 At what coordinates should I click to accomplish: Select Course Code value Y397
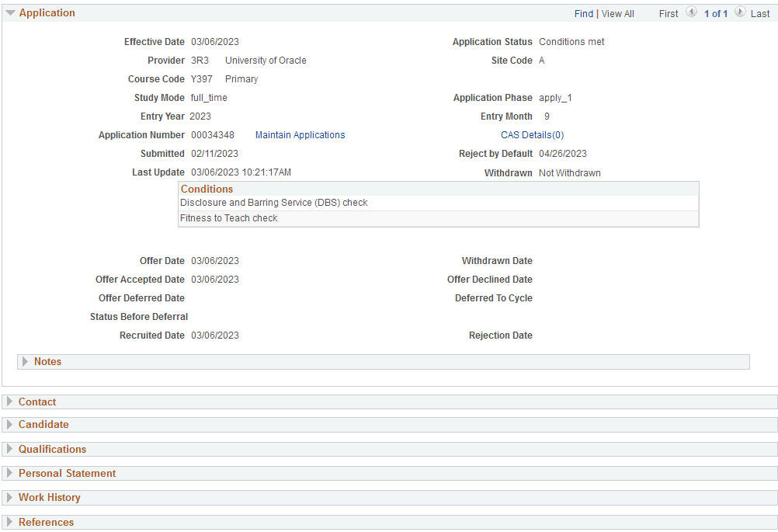tap(201, 79)
